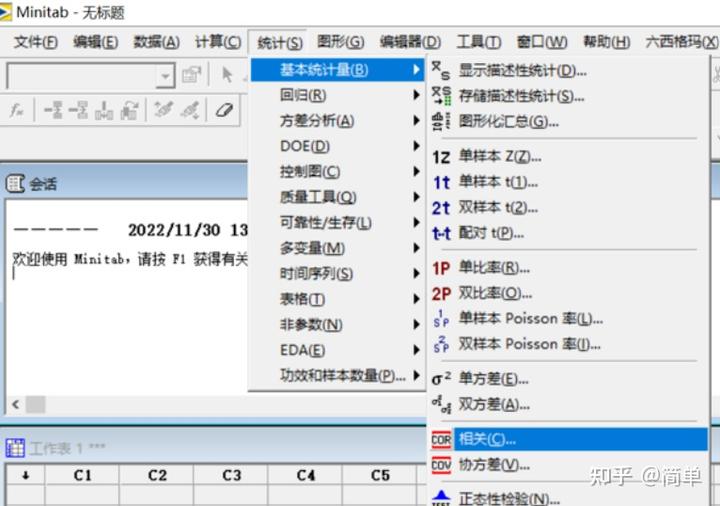Image resolution: width=720 pixels, height=506 pixels.
Task: Expand the 可靠性/生存(L) submenu
Action: pos(338,223)
